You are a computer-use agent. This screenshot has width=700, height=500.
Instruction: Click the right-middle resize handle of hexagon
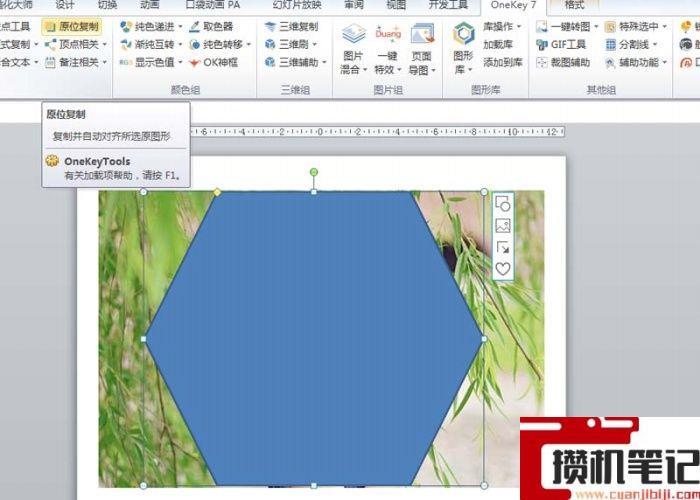pos(484,339)
